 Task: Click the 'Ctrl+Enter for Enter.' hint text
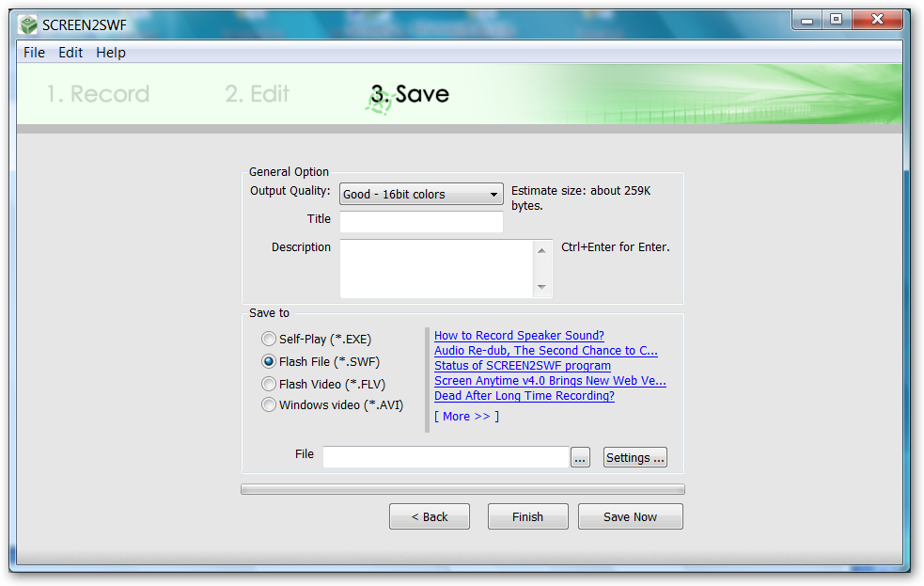(615, 247)
